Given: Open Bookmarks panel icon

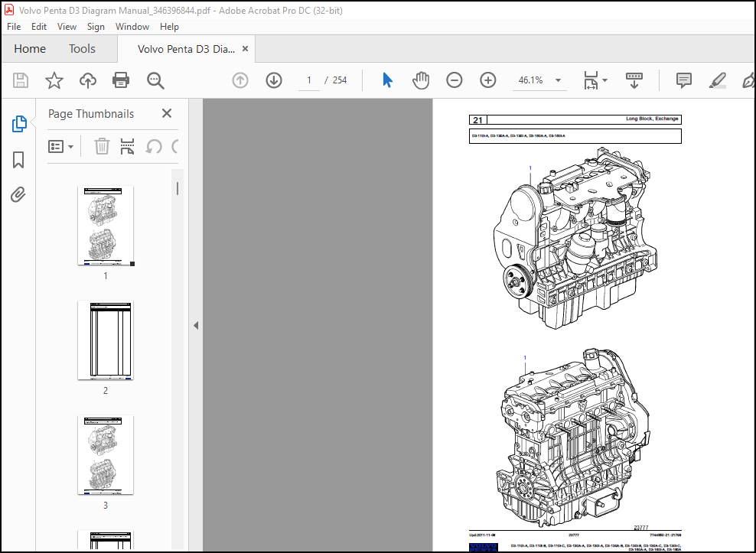Looking at the screenshot, I should 18,160.
